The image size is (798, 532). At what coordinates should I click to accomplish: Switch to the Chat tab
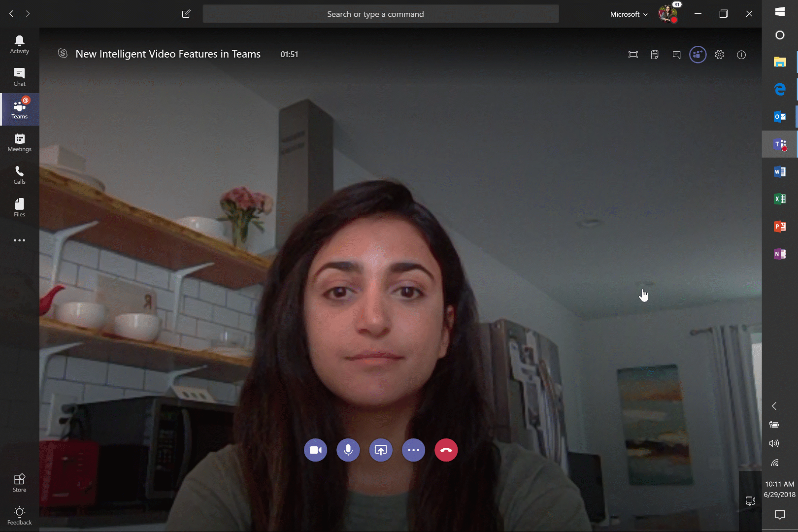tap(20, 77)
